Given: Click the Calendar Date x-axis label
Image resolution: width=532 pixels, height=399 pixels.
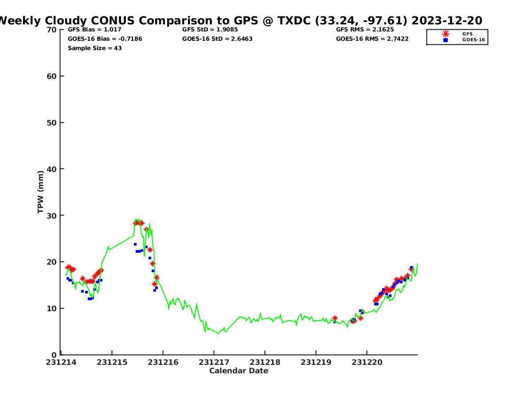Looking at the screenshot, I should tap(239, 371).
